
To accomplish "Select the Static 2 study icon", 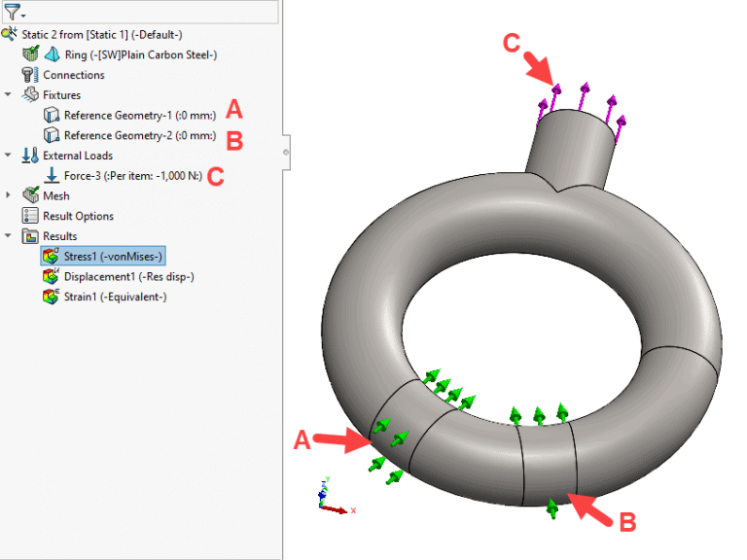I will click(x=10, y=34).
